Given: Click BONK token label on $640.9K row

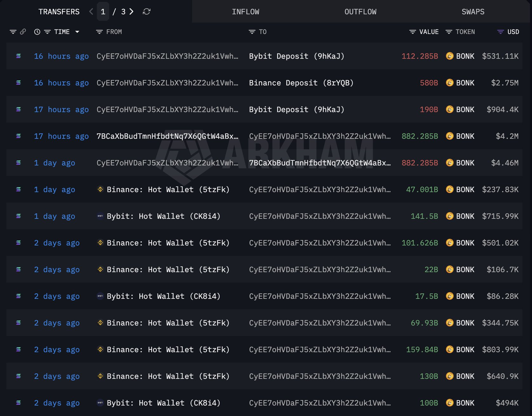Looking at the screenshot, I should click(x=465, y=376).
